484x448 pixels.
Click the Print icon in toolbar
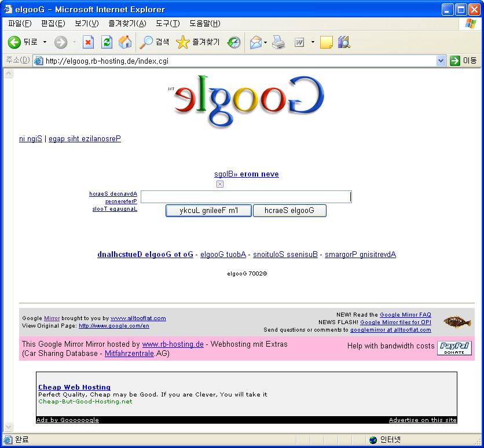coord(278,42)
